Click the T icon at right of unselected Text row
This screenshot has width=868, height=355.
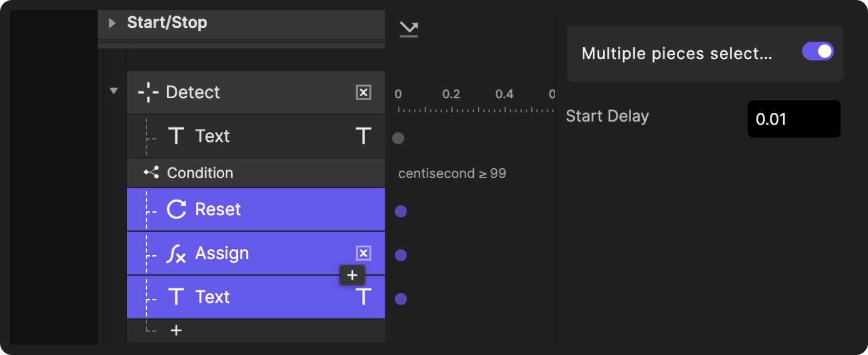click(x=363, y=136)
